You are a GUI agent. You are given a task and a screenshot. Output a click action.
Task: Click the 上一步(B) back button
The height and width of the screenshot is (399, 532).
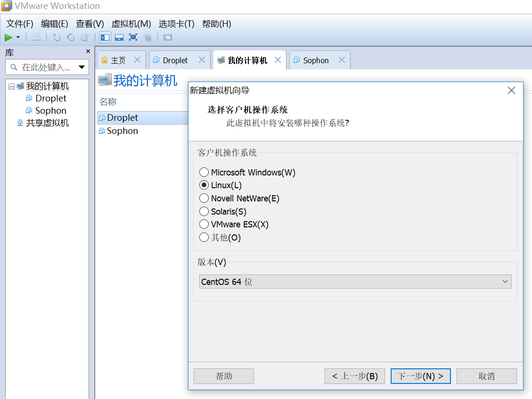pos(354,376)
